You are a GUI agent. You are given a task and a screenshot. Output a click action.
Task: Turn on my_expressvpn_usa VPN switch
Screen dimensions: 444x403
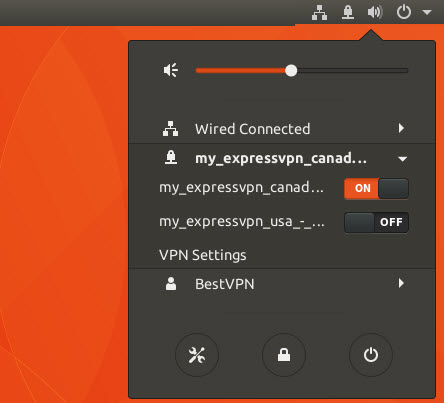[376, 222]
